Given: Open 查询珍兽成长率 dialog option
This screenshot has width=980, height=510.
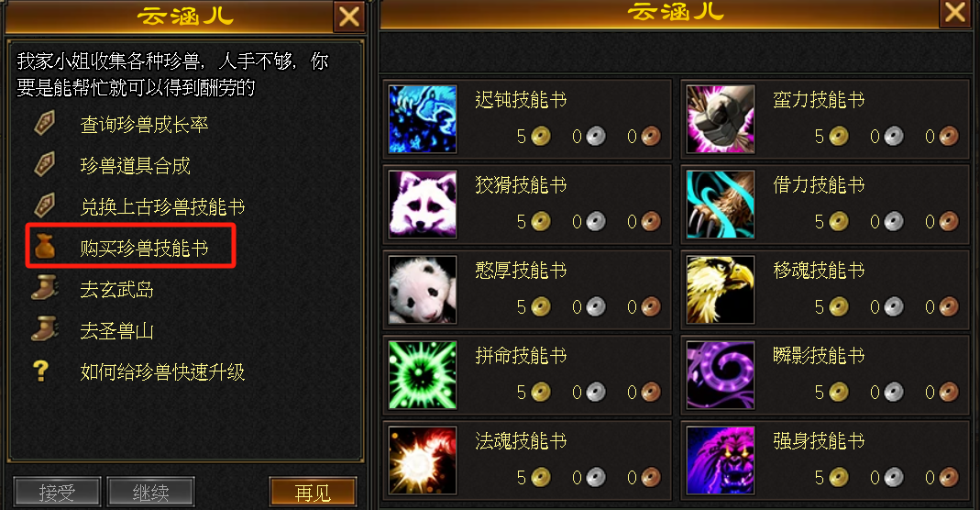Looking at the screenshot, I should click(144, 125).
